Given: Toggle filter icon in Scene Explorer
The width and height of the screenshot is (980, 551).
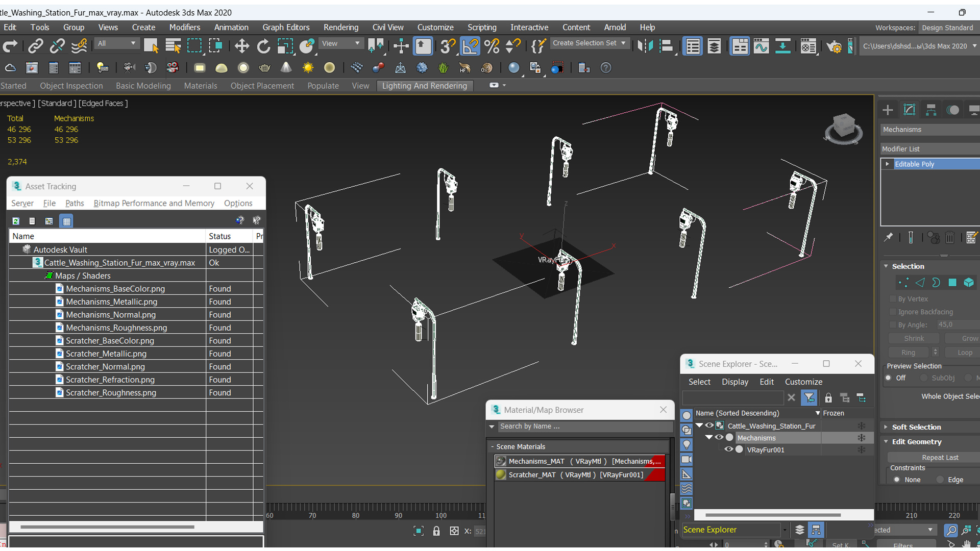Looking at the screenshot, I should [x=809, y=398].
